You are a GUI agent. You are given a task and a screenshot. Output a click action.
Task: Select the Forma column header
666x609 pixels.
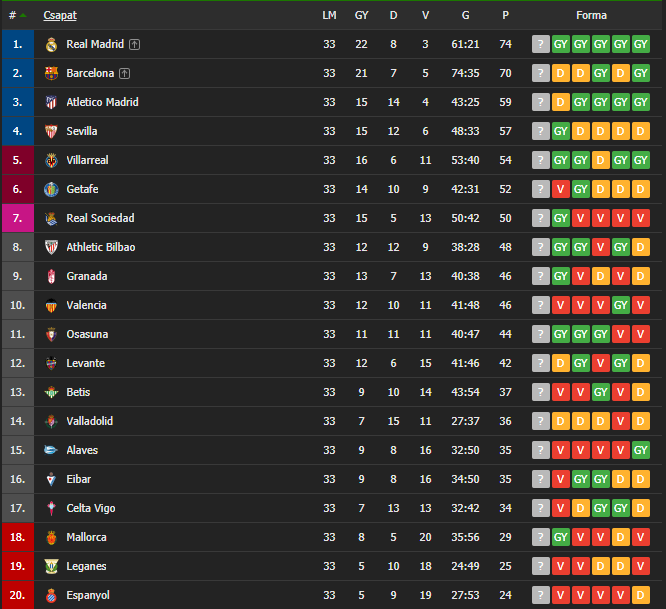pyautogui.click(x=591, y=15)
